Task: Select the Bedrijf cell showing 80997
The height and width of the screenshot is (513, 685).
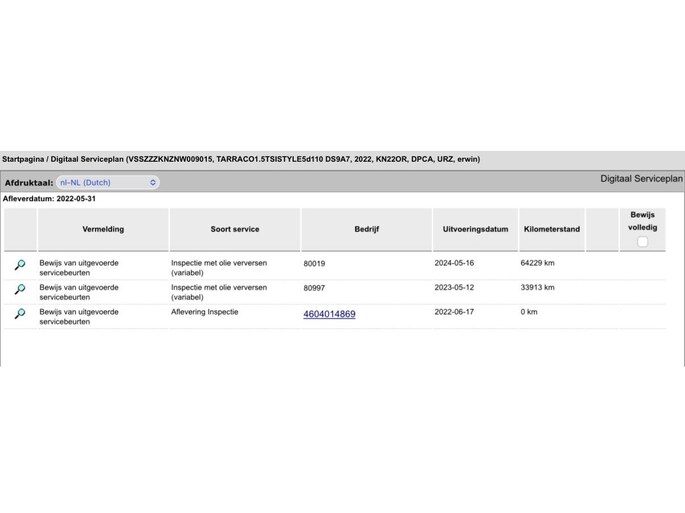Action: pos(314,288)
